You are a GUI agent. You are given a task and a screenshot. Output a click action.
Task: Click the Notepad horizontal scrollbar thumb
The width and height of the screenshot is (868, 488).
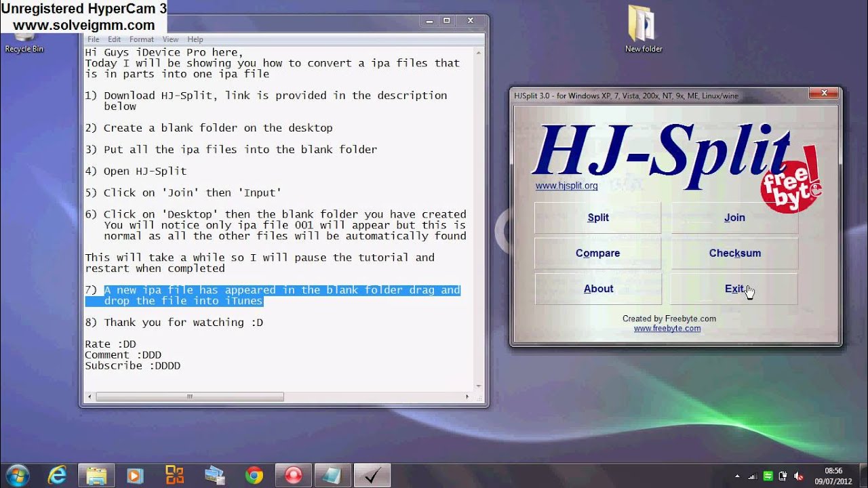click(189, 396)
